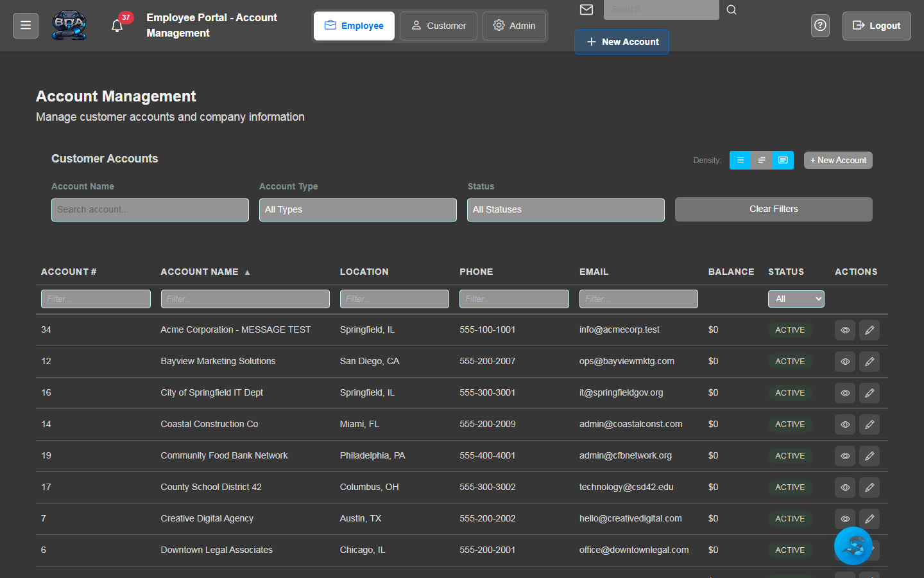Switch to the Customer tab
Screen dimensions: 924x578
(438, 26)
